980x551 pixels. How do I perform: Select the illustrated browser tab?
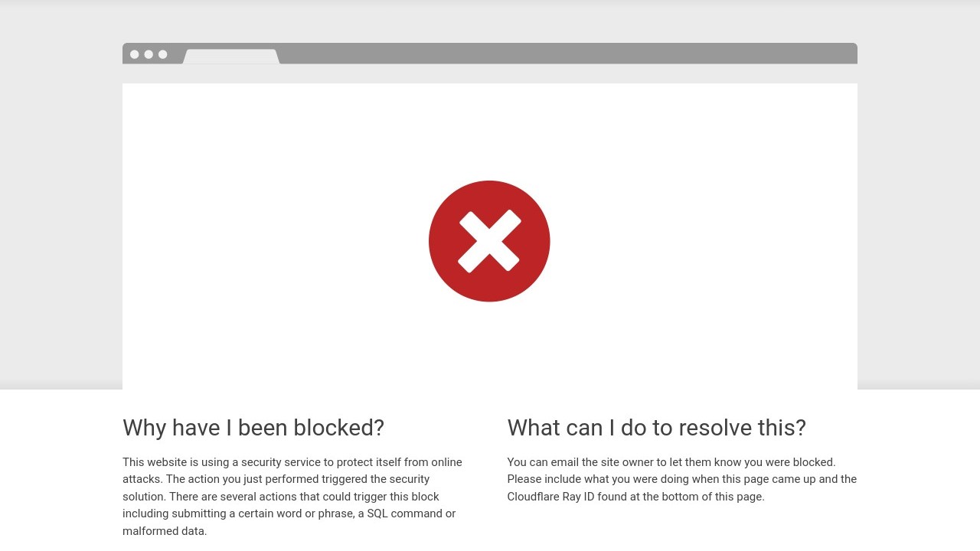231,57
